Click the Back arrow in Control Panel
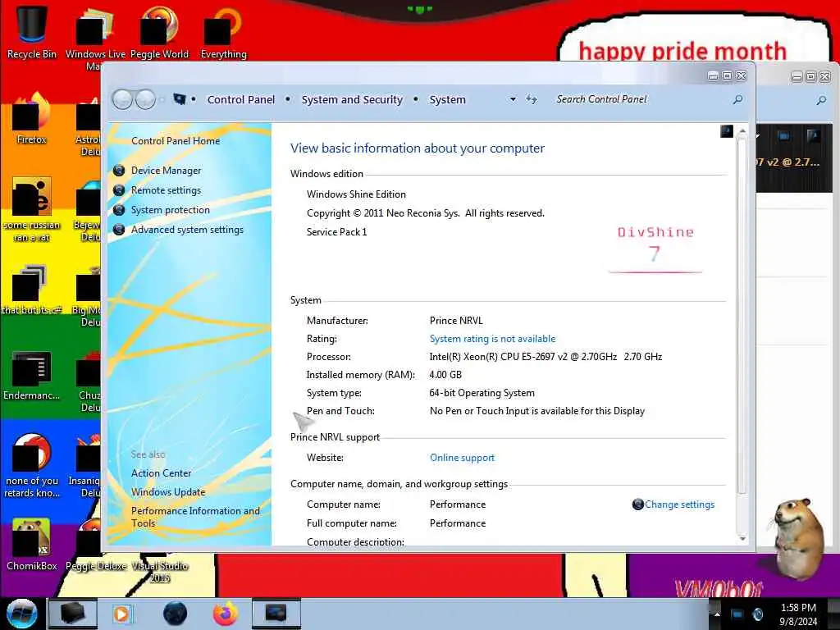 tap(123, 99)
